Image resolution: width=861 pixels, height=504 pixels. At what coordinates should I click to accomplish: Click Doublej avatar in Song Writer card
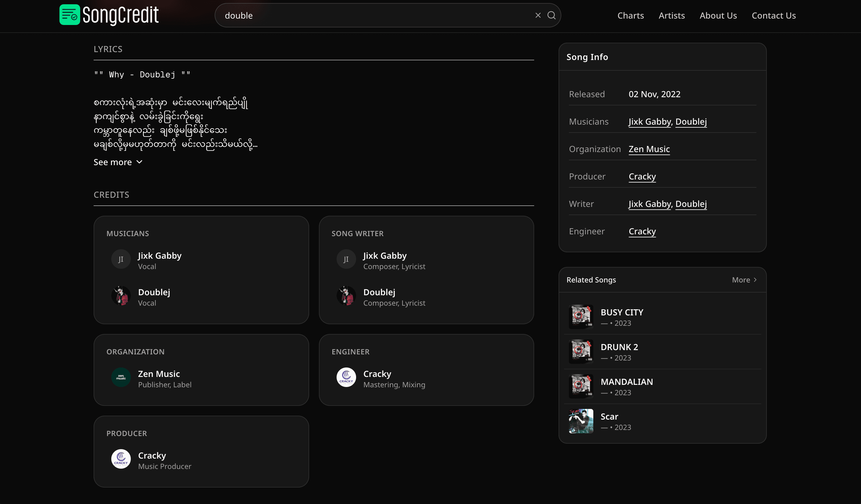click(346, 296)
